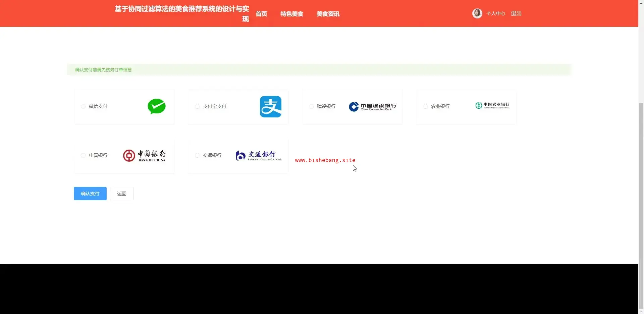Open 个人中心 in the header
The width and height of the screenshot is (644, 314).
496,13
